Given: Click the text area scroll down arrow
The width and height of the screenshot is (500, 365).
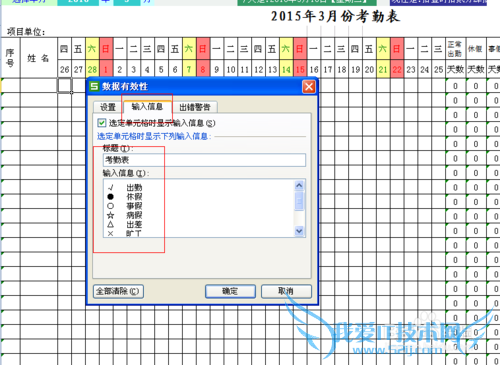Looking at the screenshot, I should coord(299,231).
